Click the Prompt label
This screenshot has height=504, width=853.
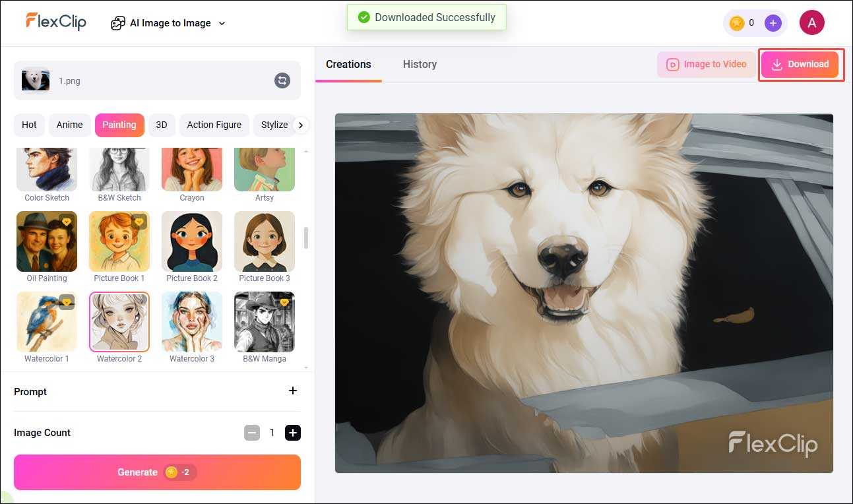tap(30, 391)
